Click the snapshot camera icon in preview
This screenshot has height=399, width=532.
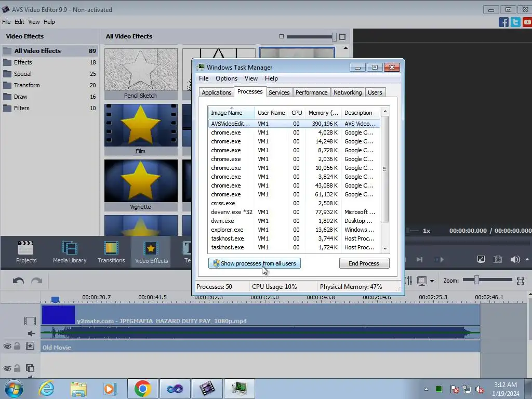pos(497,260)
